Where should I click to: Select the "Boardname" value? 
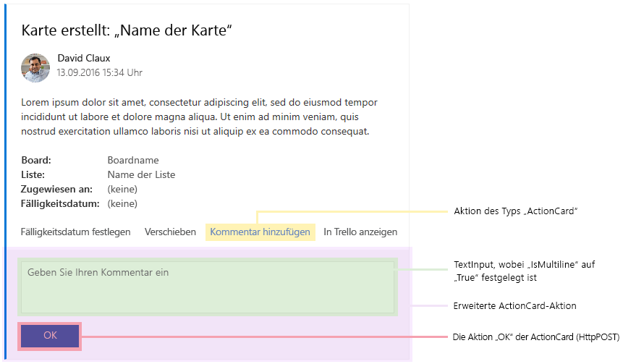coord(133,160)
